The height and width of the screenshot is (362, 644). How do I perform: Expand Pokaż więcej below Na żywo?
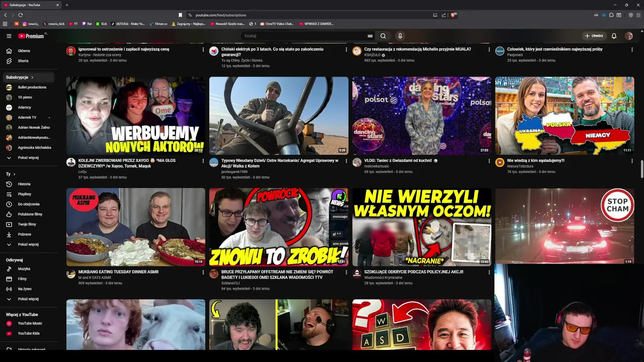[28, 299]
